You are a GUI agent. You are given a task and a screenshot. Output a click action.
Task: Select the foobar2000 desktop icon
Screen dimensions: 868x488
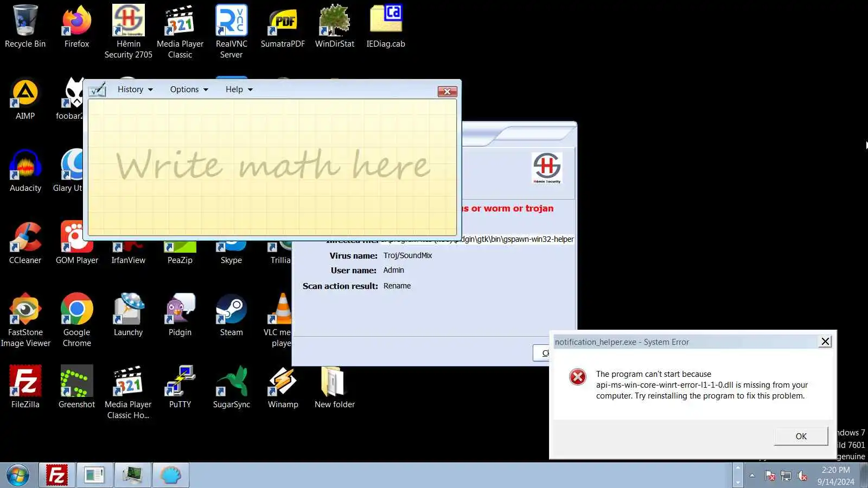(71, 99)
